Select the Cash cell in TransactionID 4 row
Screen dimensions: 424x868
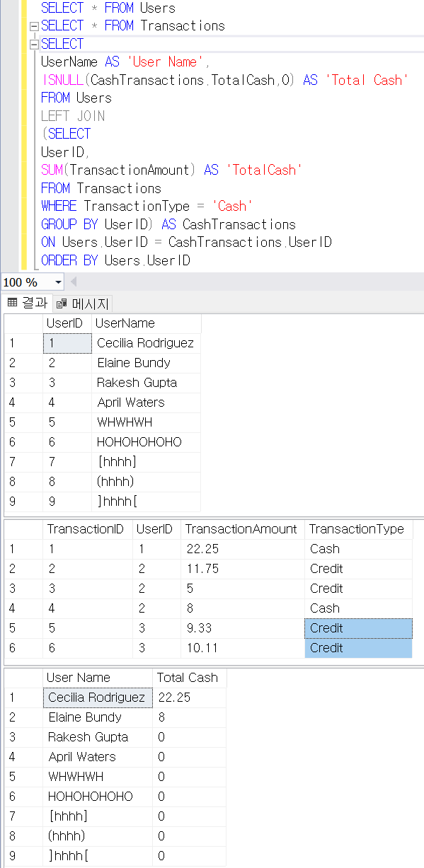click(x=358, y=608)
